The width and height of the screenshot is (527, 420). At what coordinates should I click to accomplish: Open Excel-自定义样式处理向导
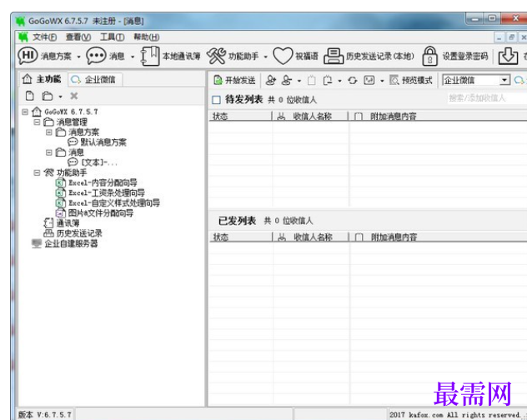pyautogui.click(x=114, y=203)
